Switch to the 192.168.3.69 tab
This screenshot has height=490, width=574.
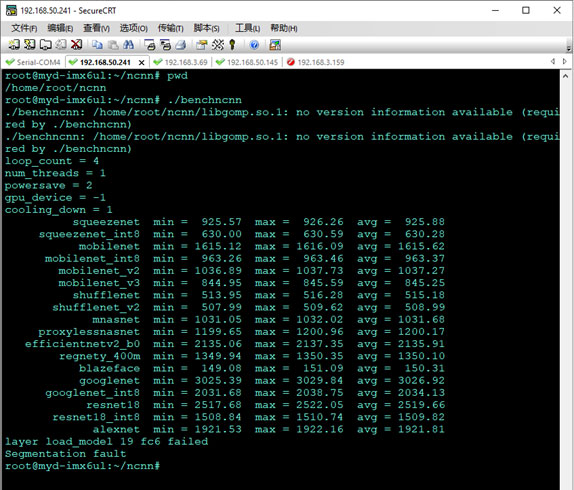coord(180,62)
